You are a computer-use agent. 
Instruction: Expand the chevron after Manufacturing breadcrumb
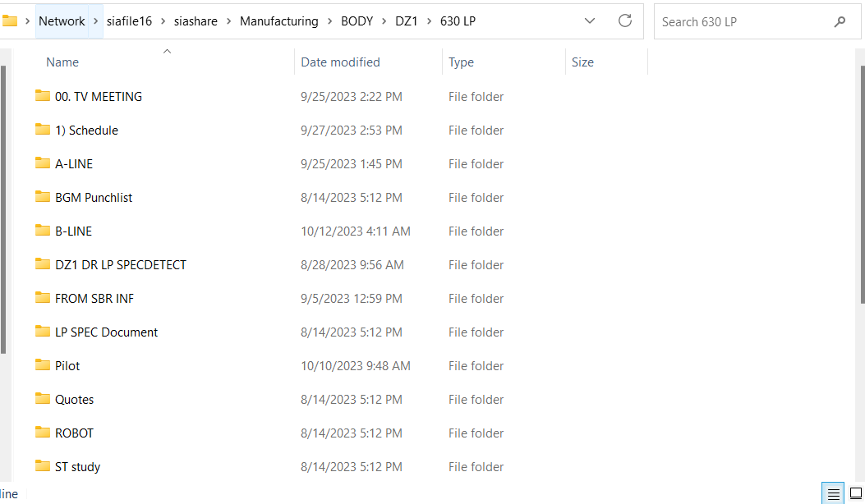point(329,21)
